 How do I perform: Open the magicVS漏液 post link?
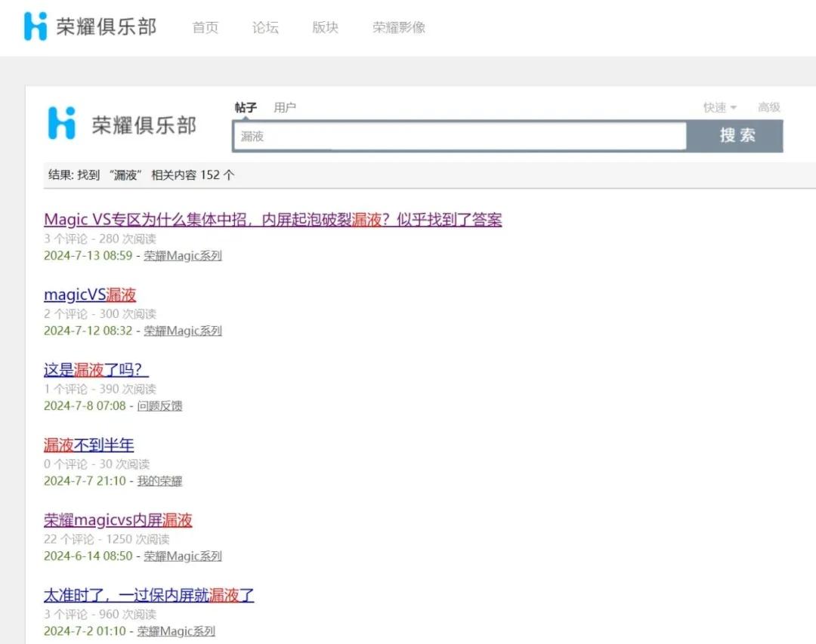pyautogui.click(x=90, y=294)
